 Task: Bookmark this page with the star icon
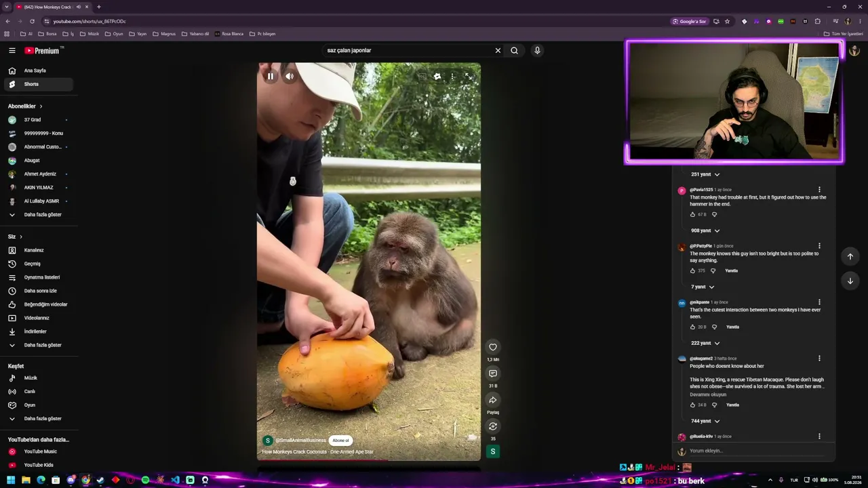pyautogui.click(x=727, y=21)
